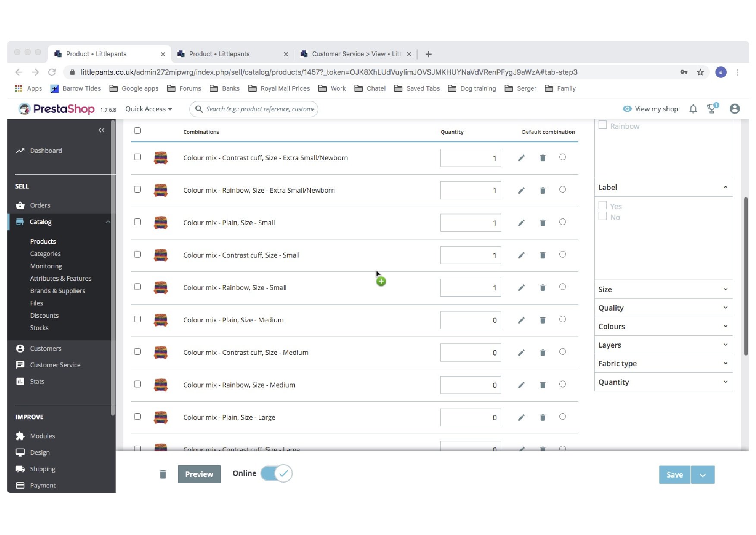Click the Save button
Image resolution: width=756 pixels, height=535 pixels.
[674, 475]
